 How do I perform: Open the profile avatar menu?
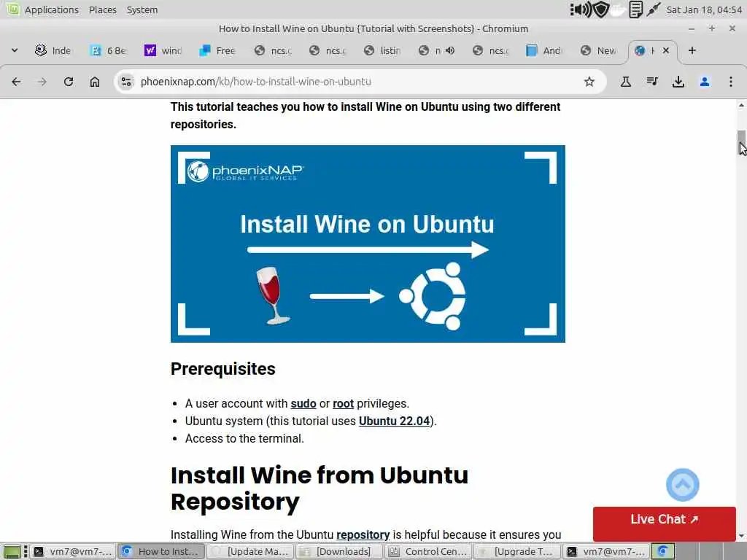click(x=705, y=82)
